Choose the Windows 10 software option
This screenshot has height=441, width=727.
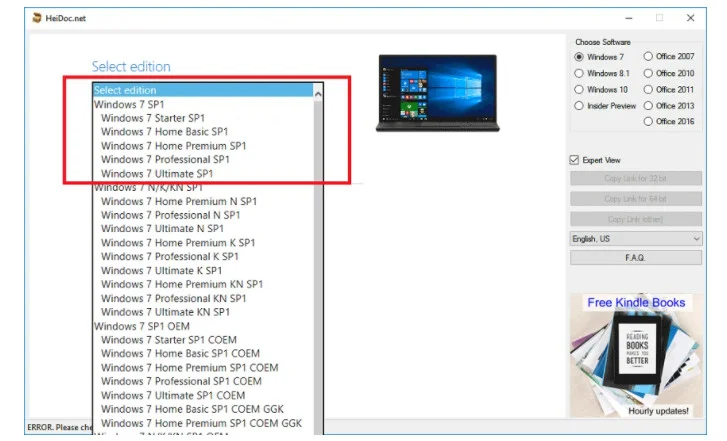point(579,89)
